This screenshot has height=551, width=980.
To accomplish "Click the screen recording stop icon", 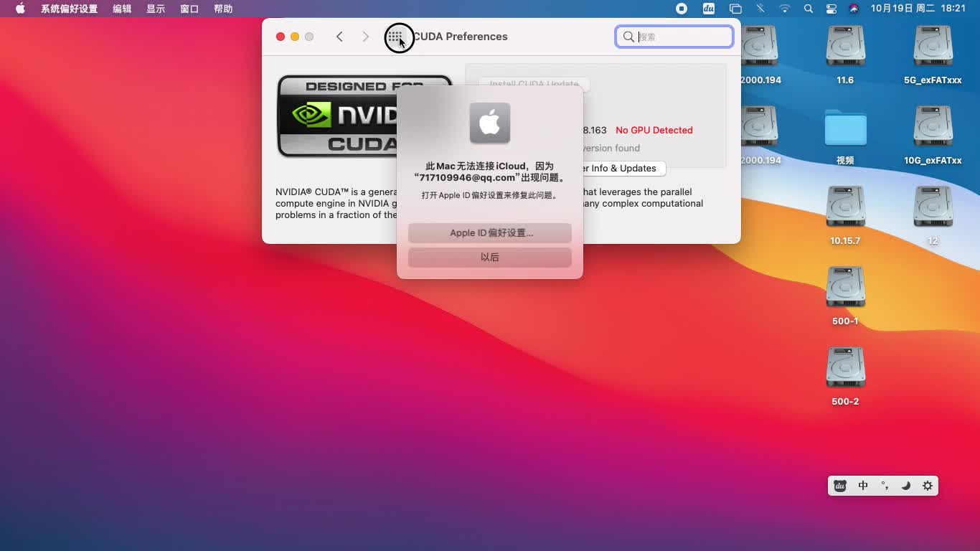I will pyautogui.click(x=682, y=9).
